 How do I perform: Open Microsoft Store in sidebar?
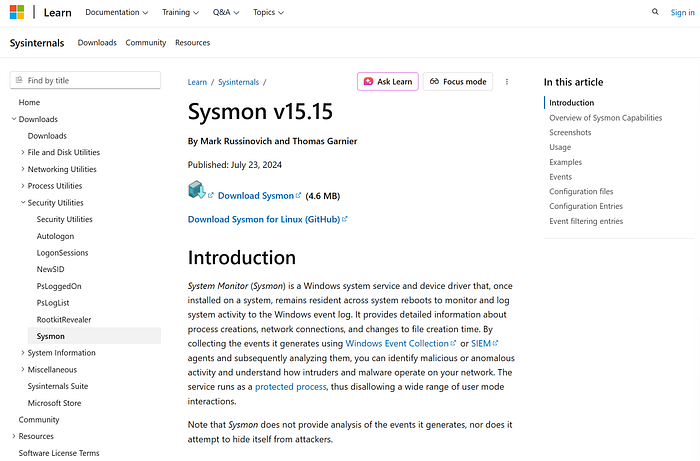tap(54, 403)
